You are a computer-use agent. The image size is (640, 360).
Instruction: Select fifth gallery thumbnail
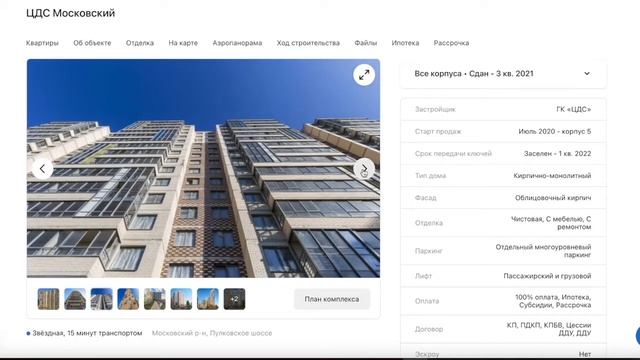click(155, 299)
